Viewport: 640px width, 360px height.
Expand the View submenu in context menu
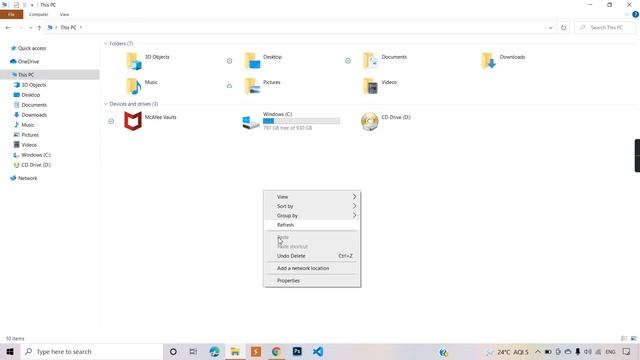pos(312,197)
